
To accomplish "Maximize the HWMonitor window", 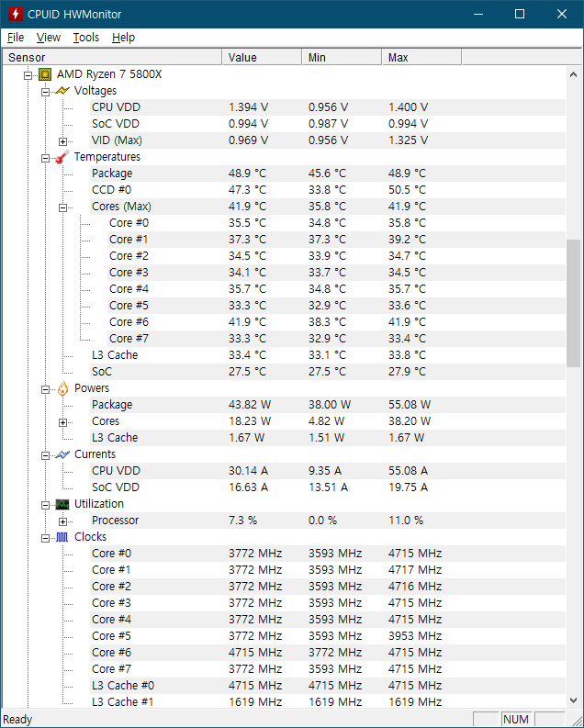I will 520,14.
